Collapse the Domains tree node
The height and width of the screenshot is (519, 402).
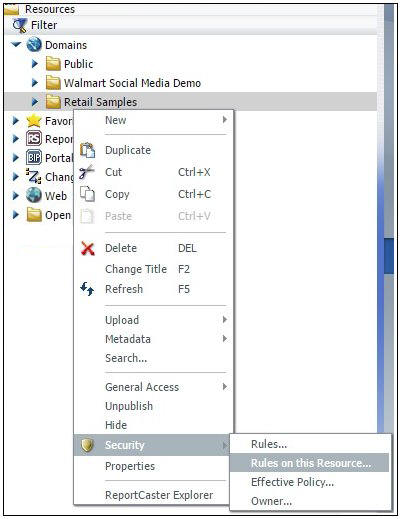16,44
